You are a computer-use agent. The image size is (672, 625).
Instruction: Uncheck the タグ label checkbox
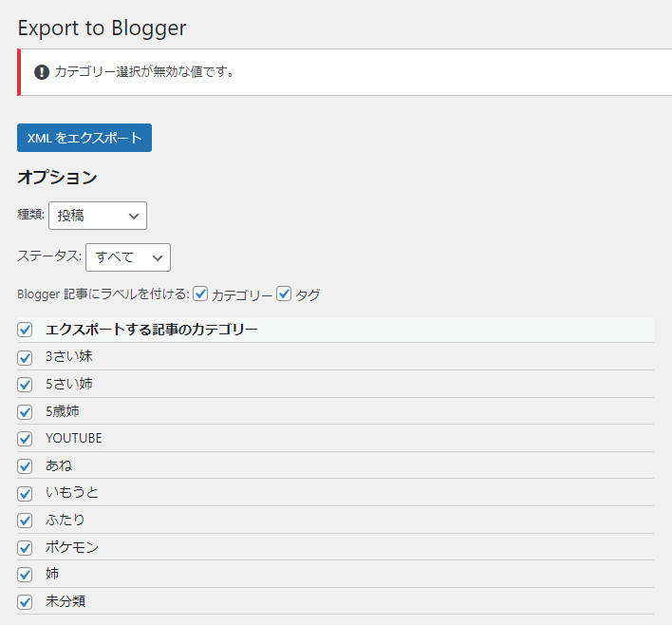[284, 294]
